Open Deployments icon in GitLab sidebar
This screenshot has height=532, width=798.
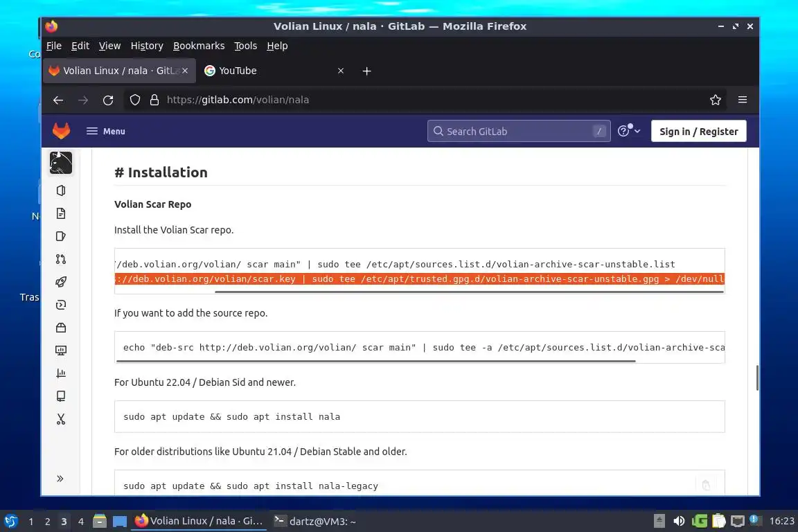pyautogui.click(x=60, y=305)
